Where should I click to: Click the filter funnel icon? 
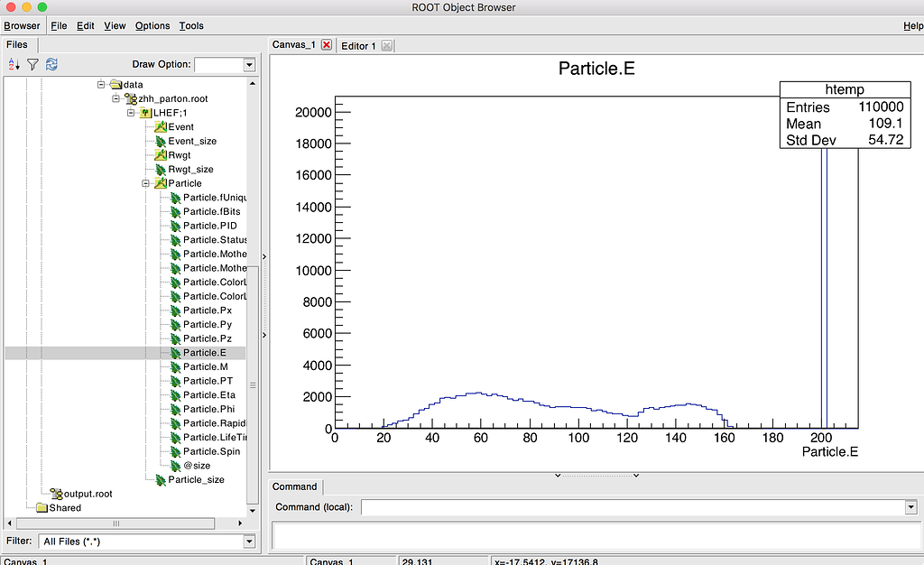32,64
